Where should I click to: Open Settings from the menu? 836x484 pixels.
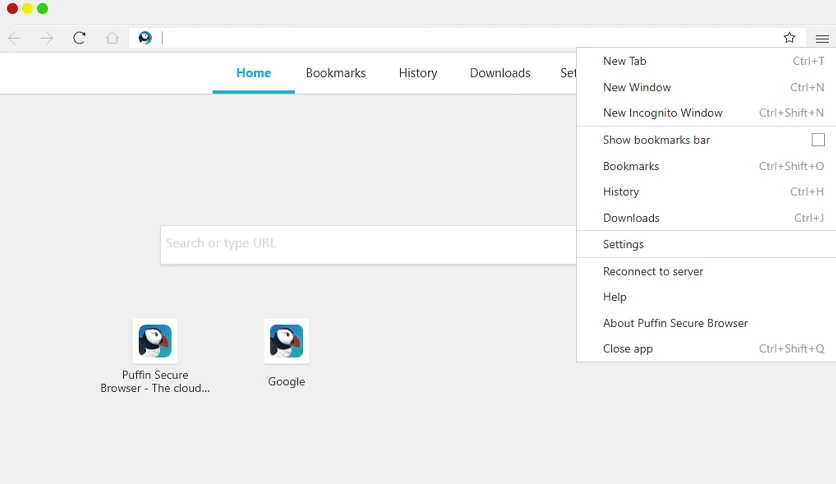click(706, 244)
